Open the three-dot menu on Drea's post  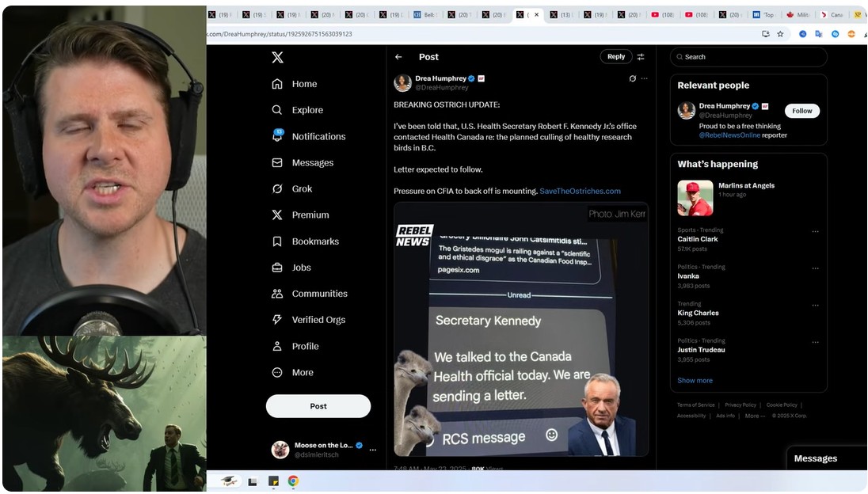click(644, 79)
